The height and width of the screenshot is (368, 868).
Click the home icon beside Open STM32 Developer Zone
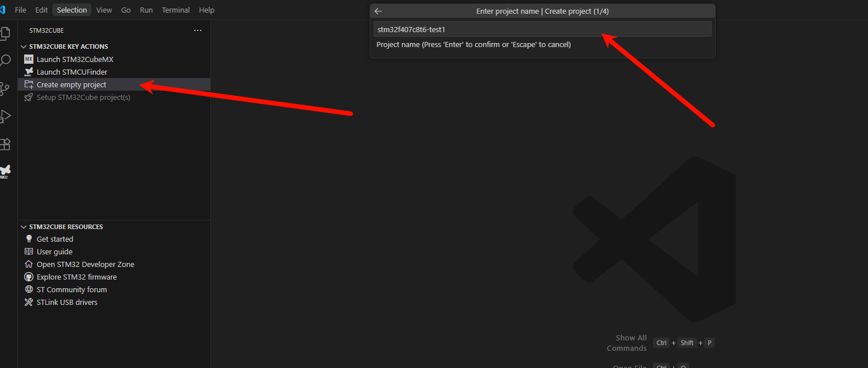click(x=29, y=264)
